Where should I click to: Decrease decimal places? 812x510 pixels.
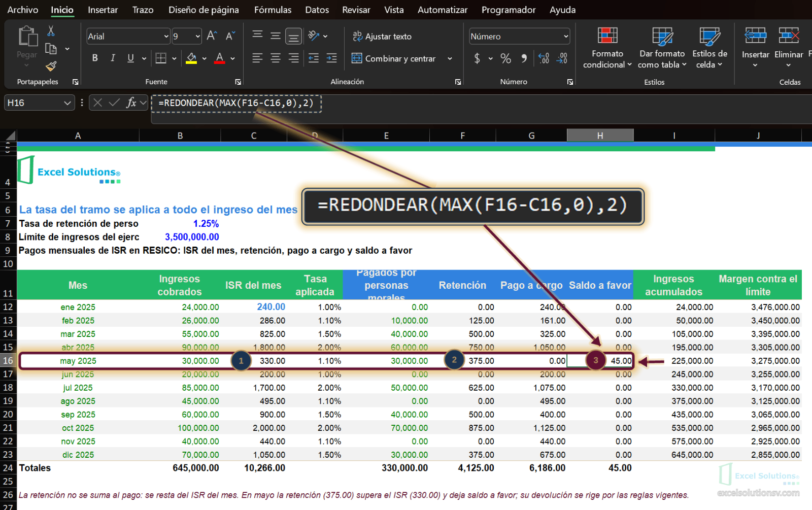[562, 58]
